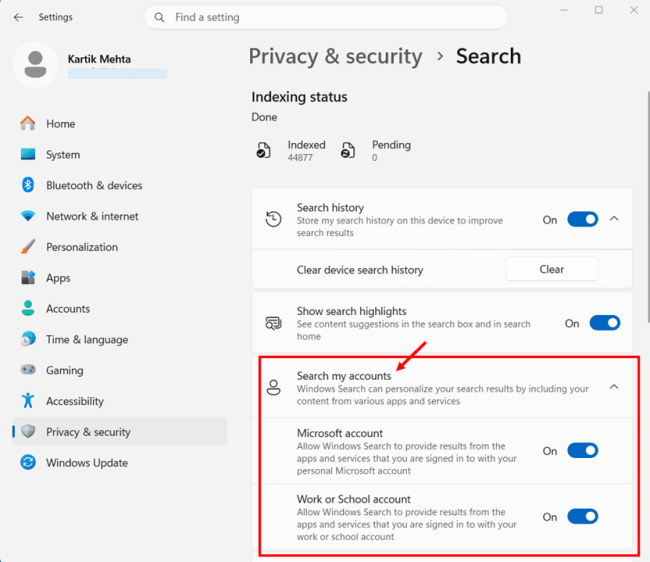The width and height of the screenshot is (650, 562).
Task: Click the Search my accounts title
Action: point(344,375)
